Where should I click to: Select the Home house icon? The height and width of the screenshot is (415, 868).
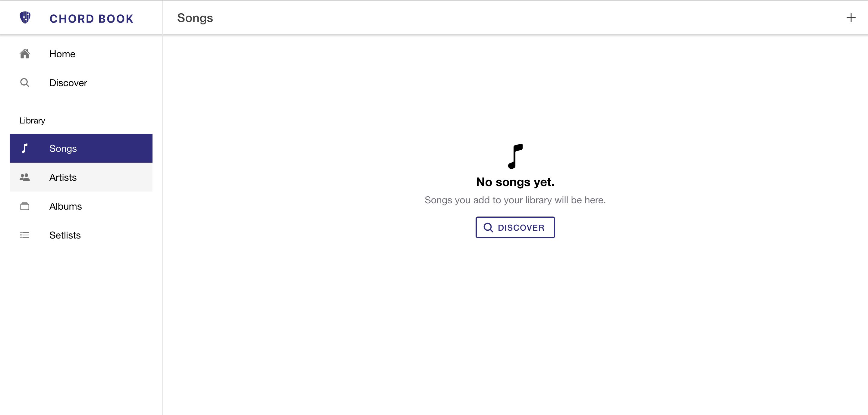coord(25,54)
